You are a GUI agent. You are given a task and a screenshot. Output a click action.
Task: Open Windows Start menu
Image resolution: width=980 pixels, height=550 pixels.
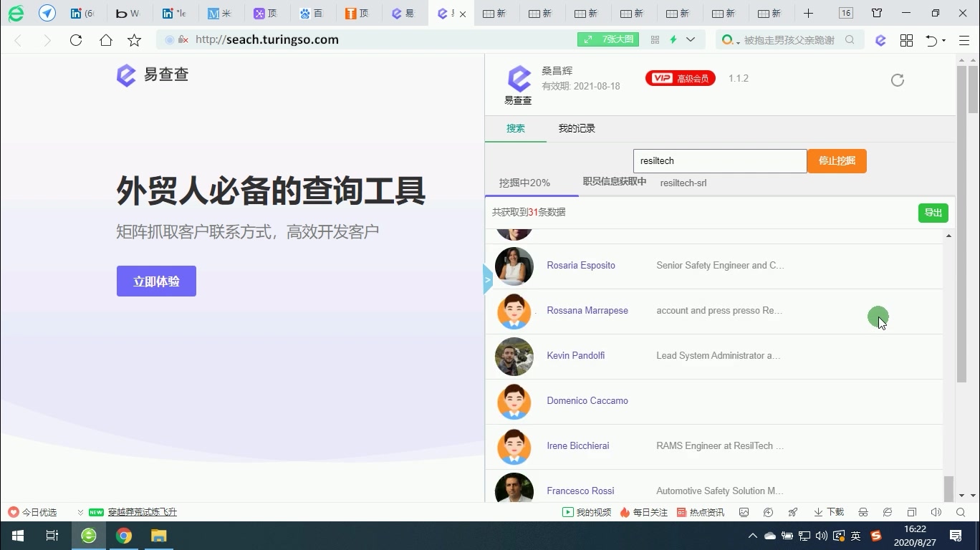pos(18,536)
